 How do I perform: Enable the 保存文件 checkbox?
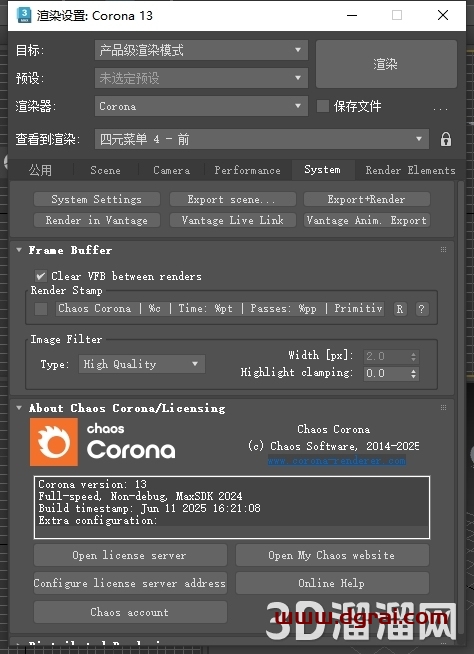click(323, 106)
